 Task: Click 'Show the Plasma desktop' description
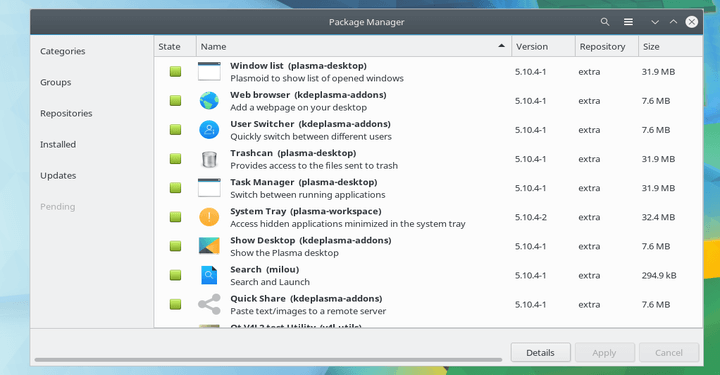(x=284, y=253)
